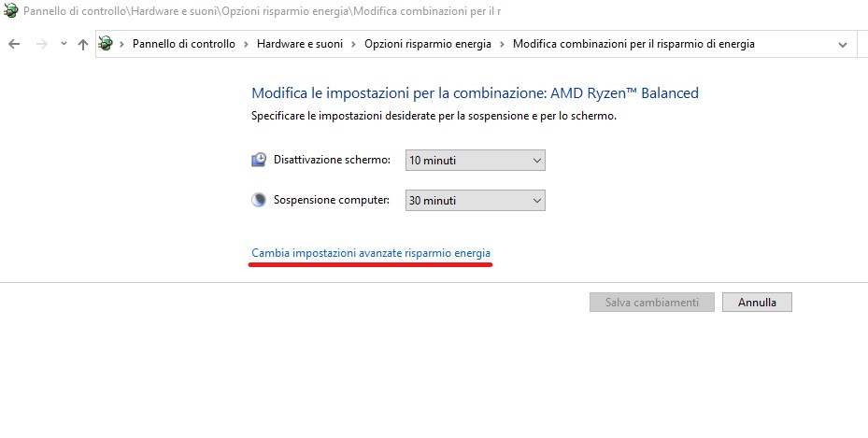Expand the address bar history dropdown
The image size is (868, 438).
tap(844, 44)
